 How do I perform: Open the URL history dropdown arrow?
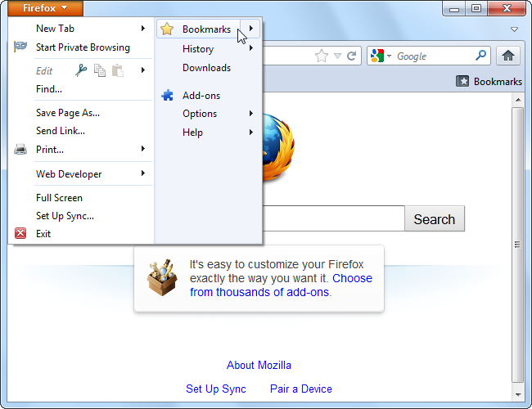pyautogui.click(x=337, y=56)
